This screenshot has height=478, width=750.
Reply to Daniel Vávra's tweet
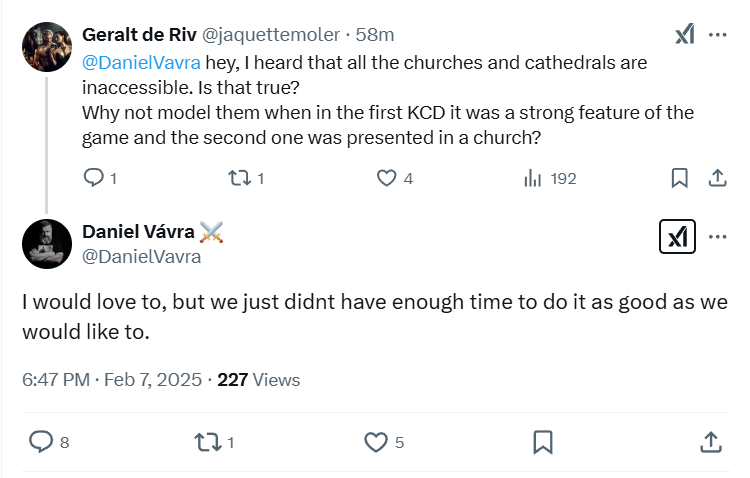[41, 441]
